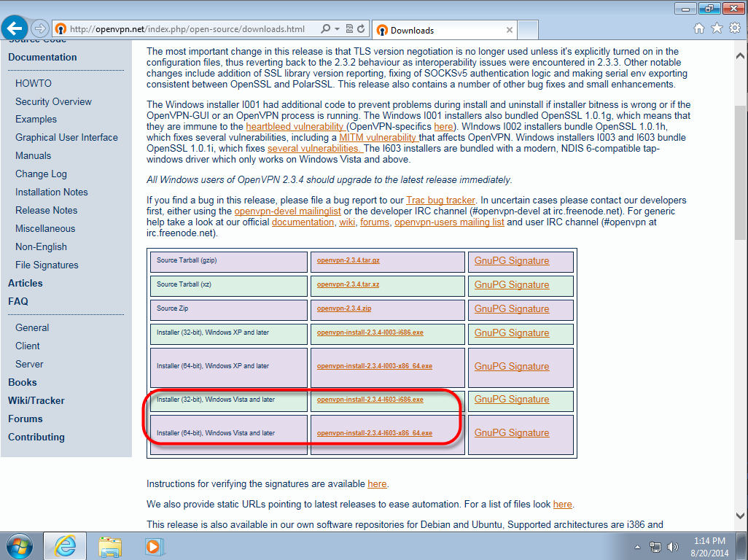
Task: Select the Downloads browser tab
Action: click(445, 30)
